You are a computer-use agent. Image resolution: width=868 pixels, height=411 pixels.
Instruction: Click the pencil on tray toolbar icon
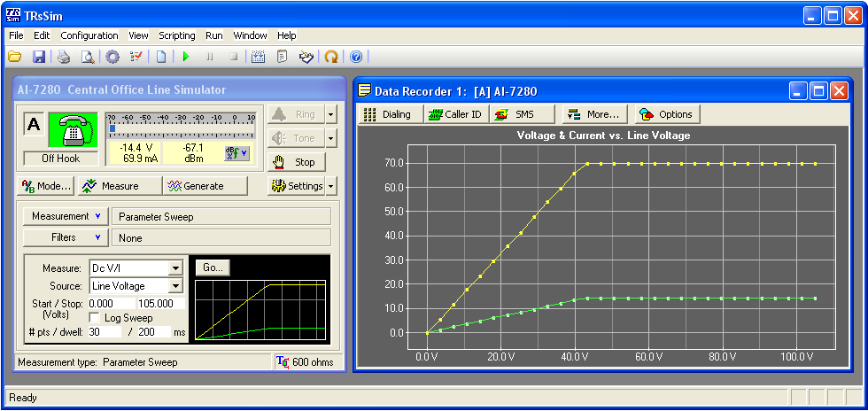306,57
